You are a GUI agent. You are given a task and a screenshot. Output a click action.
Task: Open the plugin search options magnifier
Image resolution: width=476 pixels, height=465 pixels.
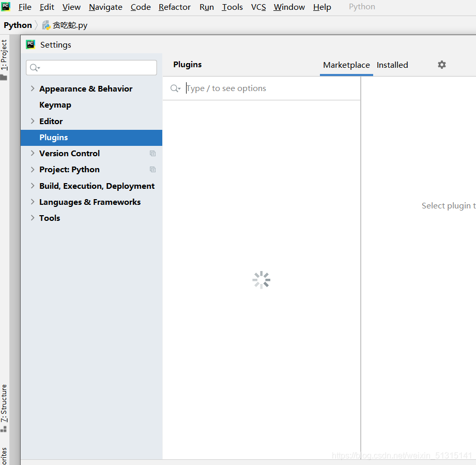pos(175,88)
